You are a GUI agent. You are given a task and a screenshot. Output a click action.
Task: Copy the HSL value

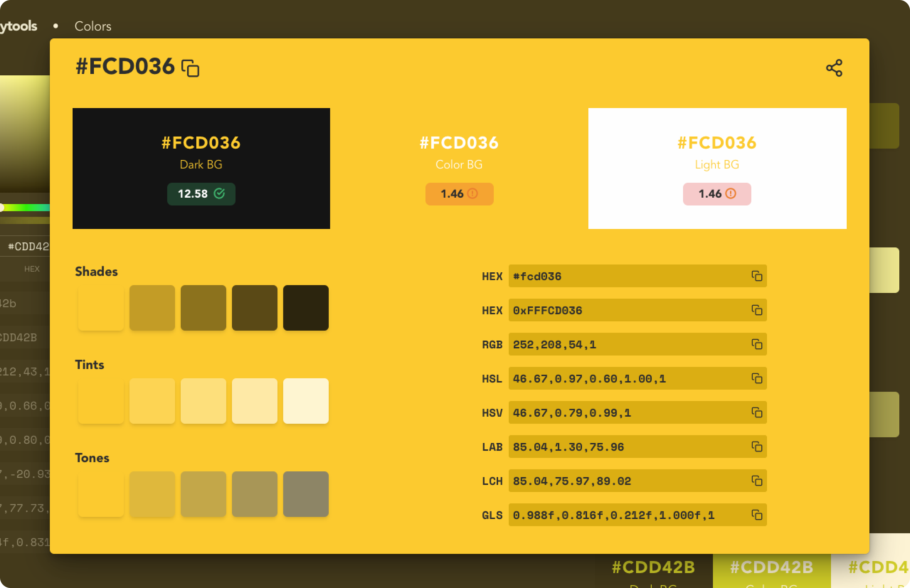(x=757, y=378)
